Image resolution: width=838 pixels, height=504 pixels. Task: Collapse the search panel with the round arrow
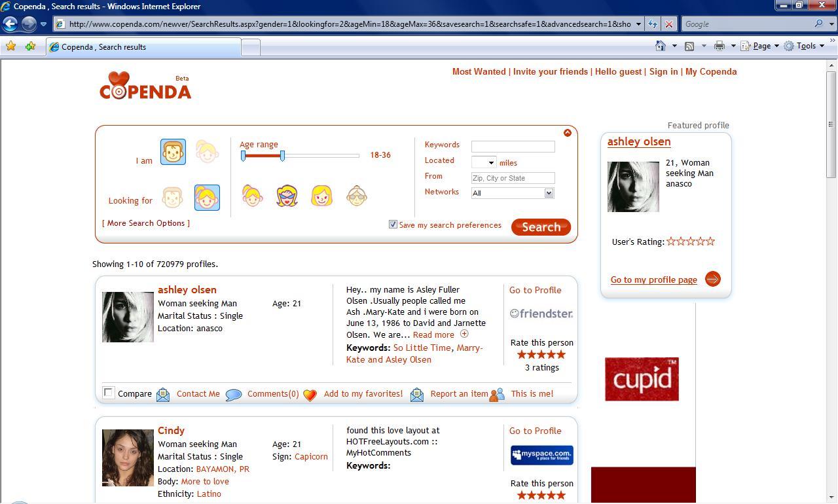click(x=568, y=133)
